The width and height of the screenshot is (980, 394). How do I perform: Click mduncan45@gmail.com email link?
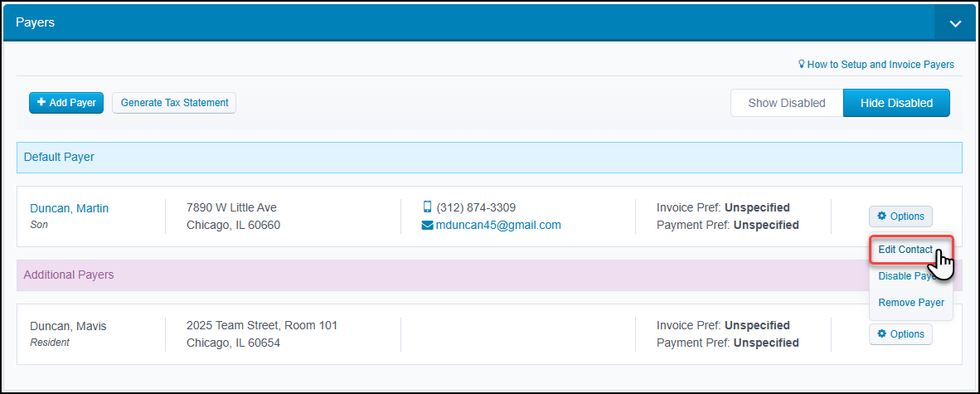coord(498,225)
